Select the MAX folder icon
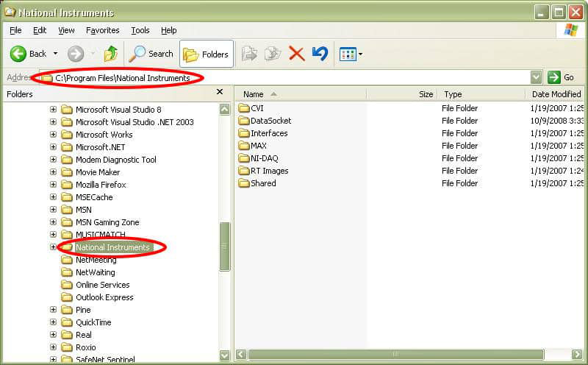This screenshot has height=365, width=588. [x=244, y=146]
